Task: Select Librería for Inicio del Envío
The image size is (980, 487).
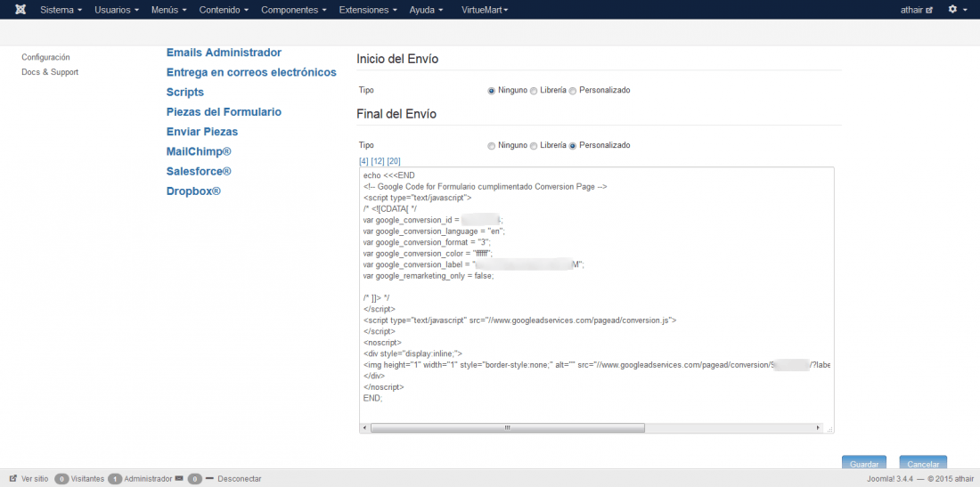Action: point(533,91)
